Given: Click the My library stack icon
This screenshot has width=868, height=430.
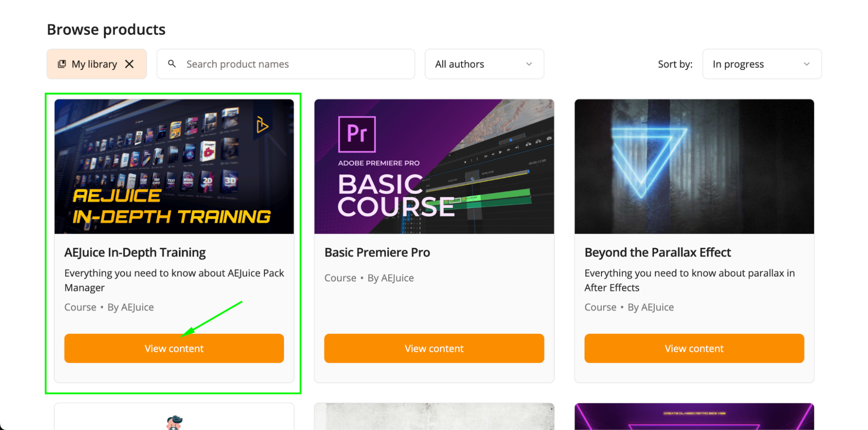Looking at the screenshot, I should point(62,64).
